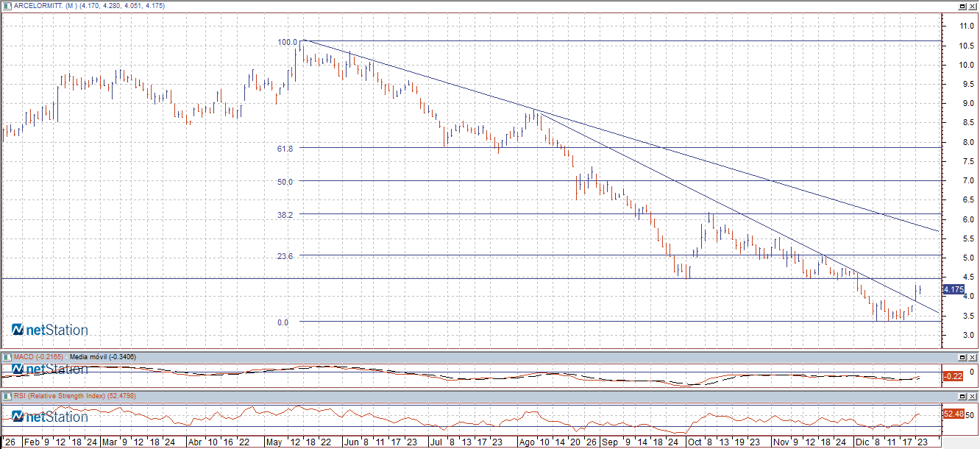Maximize the ARCELORMITT. price chart panel
980x449 pixels.
pos(962,5)
